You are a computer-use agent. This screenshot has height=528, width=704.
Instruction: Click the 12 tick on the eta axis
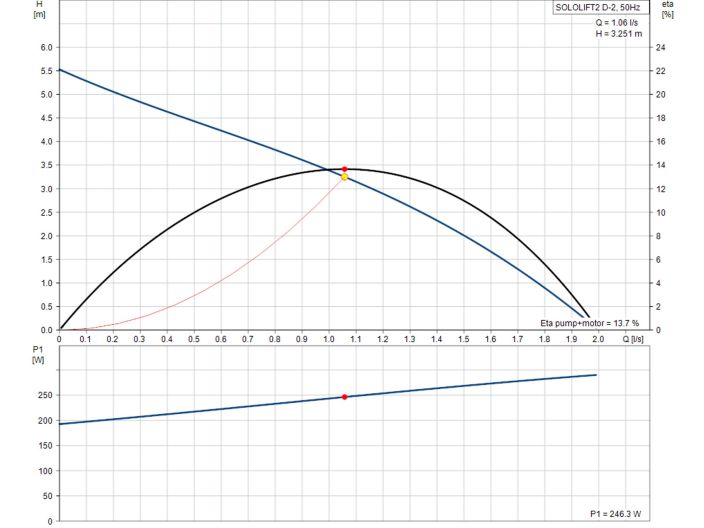[x=659, y=189]
